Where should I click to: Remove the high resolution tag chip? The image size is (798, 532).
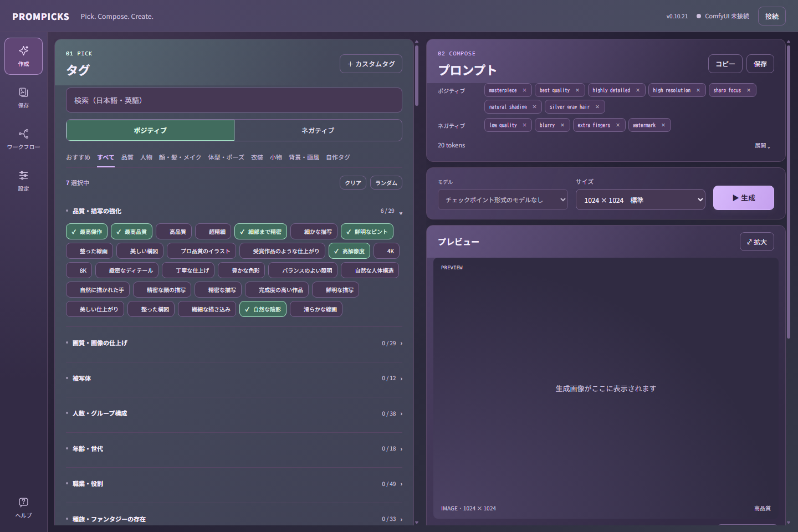pos(698,90)
